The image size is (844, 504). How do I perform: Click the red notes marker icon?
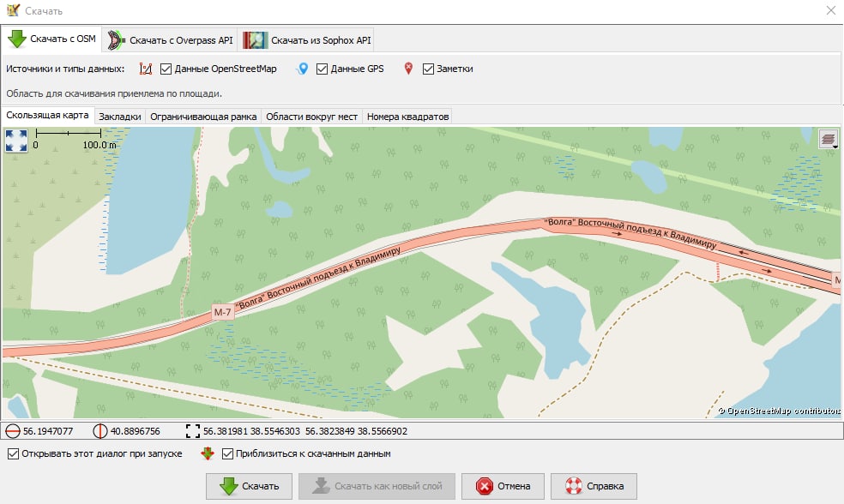pyautogui.click(x=408, y=69)
